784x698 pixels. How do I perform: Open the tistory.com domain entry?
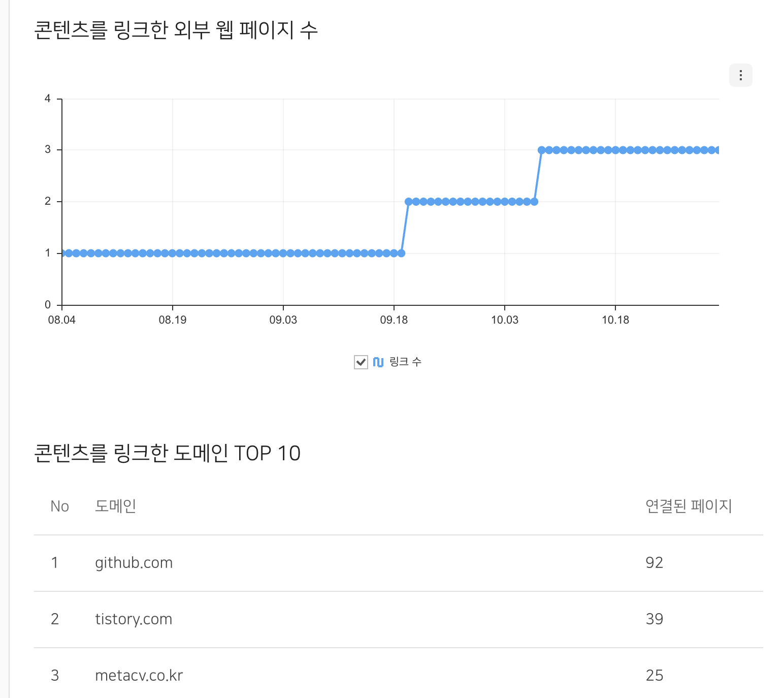pos(134,619)
